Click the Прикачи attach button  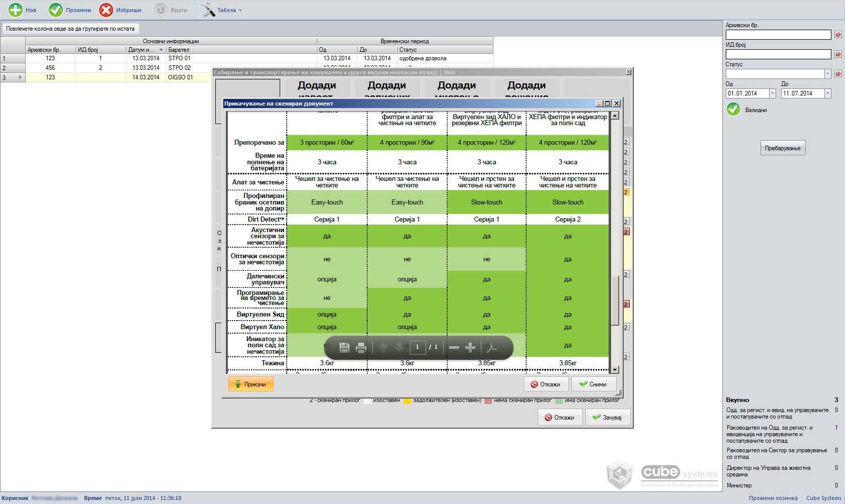pyautogui.click(x=250, y=384)
